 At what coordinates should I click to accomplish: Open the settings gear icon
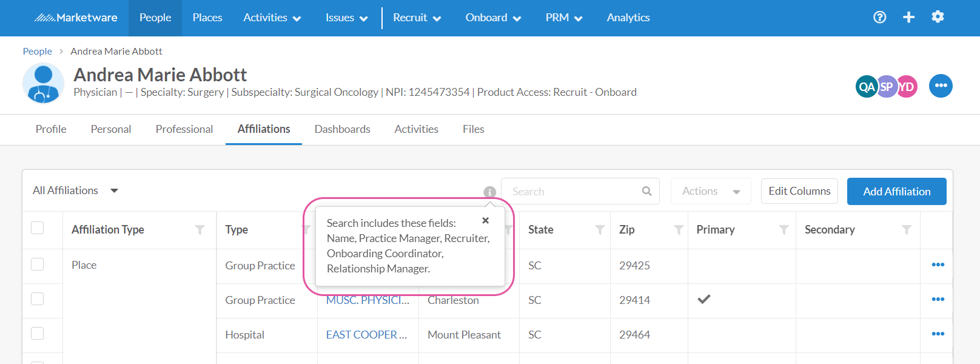click(x=938, y=16)
